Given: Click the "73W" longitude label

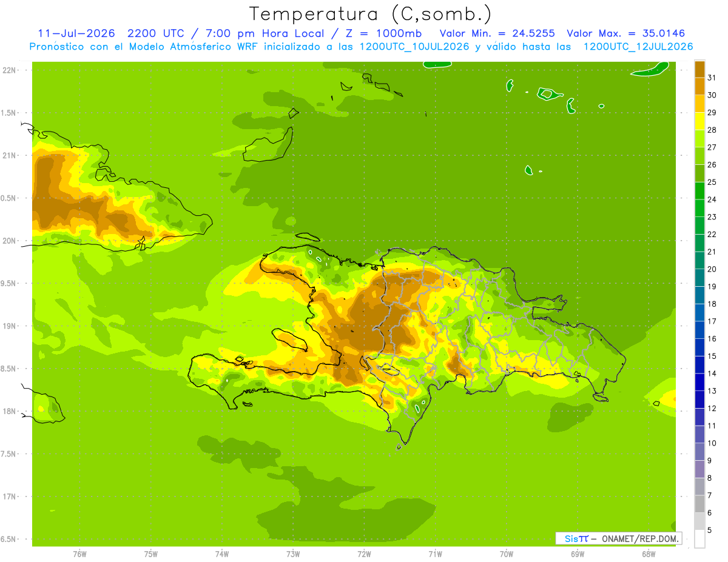Looking at the screenshot, I should pyautogui.click(x=293, y=554).
